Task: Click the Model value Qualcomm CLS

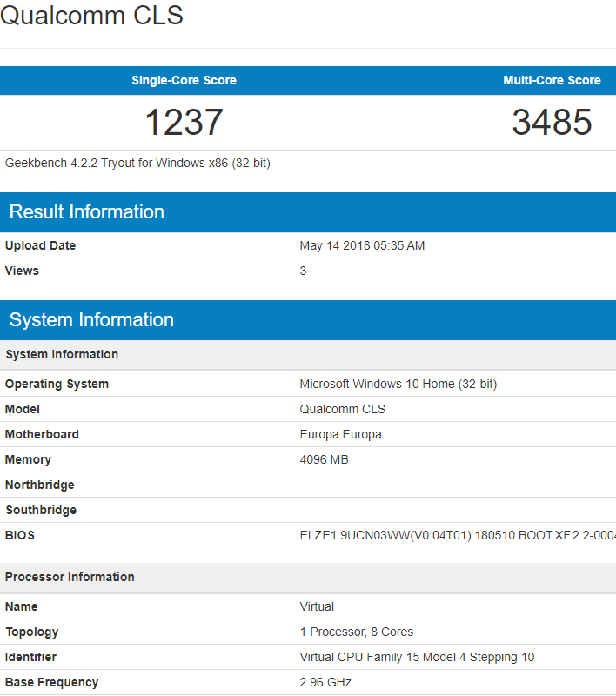Action: tap(343, 409)
